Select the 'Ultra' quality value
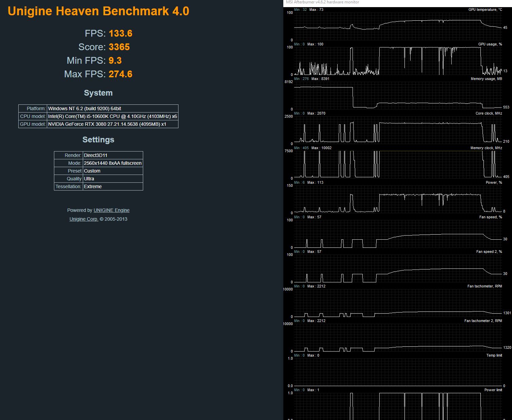 (113, 179)
